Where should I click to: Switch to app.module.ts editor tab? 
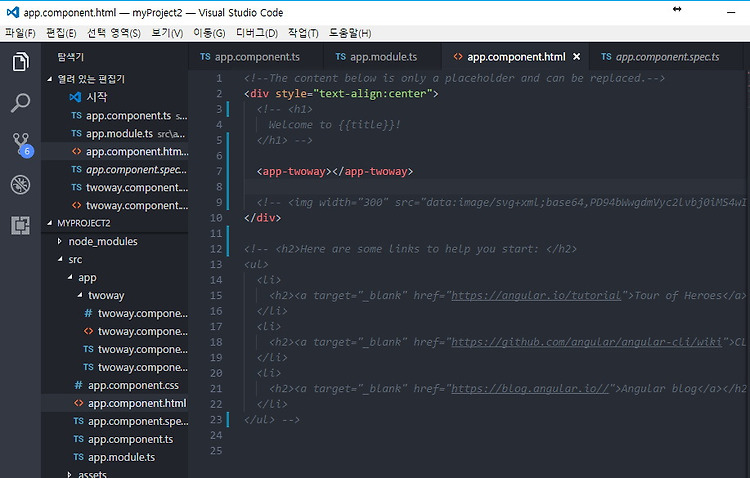[x=383, y=56]
